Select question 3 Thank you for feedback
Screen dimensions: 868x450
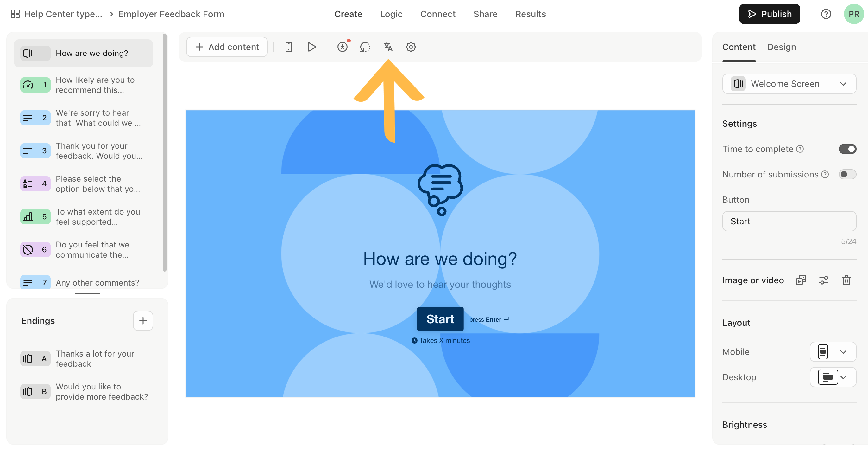pyautogui.click(x=83, y=151)
